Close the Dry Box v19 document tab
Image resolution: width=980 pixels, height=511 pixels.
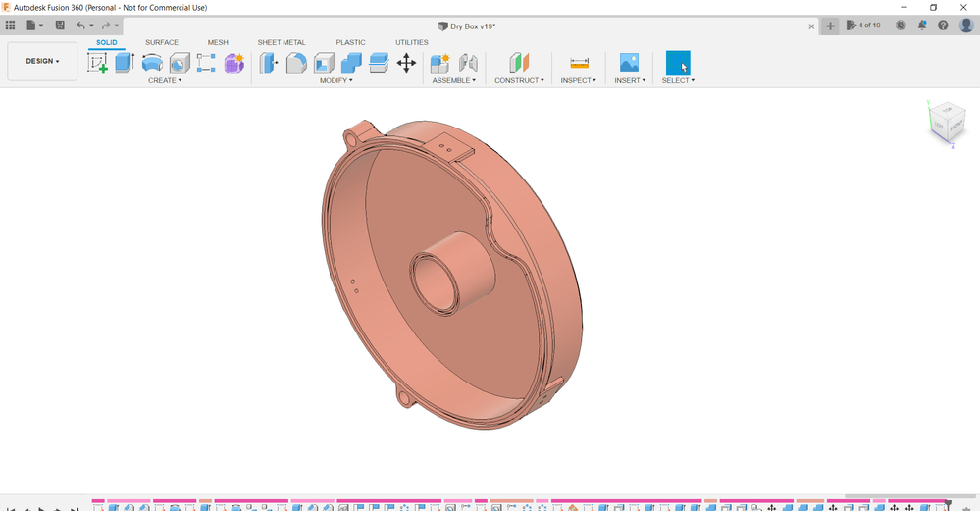(811, 26)
